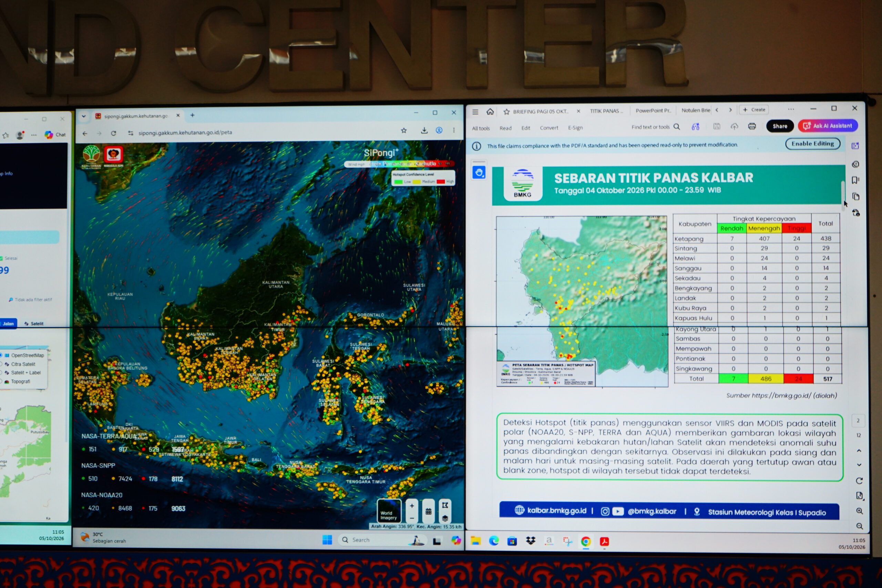Go to the Acrobat Home view
Viewport: 882px width, 588px height.
point(490,112)
